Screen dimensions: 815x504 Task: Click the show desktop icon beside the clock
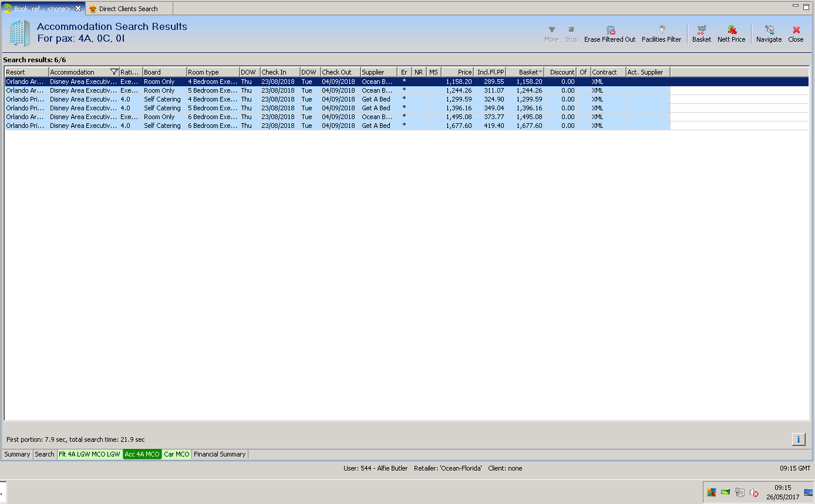pyautogui.click(x=809, y=492)
